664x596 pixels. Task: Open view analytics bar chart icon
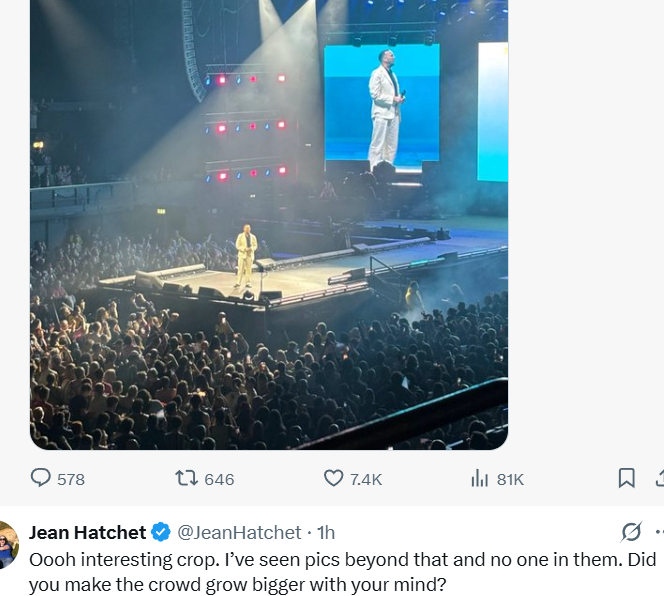tap(479, 478)
